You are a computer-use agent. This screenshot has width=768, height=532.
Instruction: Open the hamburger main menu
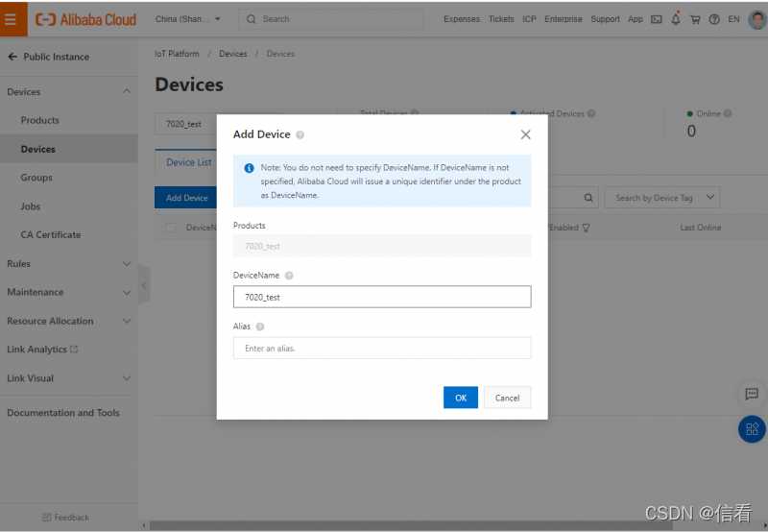(11, 19)
